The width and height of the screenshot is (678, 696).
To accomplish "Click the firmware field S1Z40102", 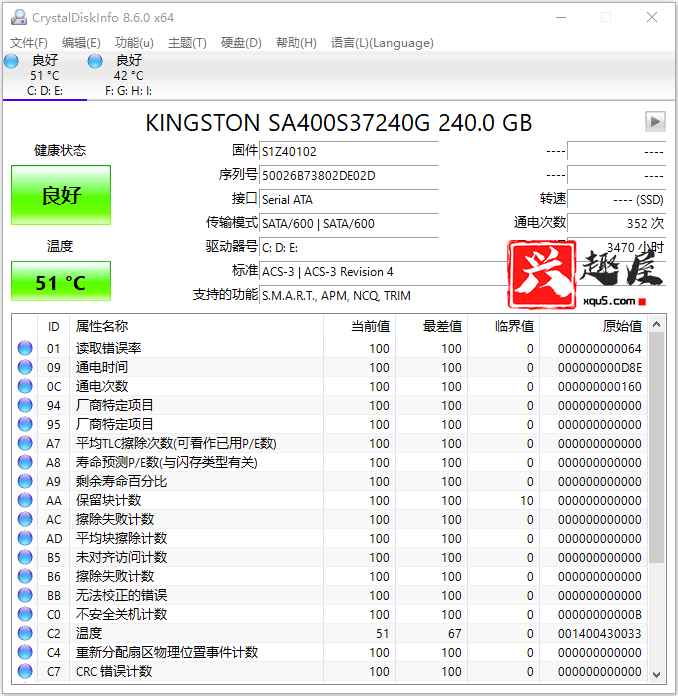I will [x=349, y=152].
